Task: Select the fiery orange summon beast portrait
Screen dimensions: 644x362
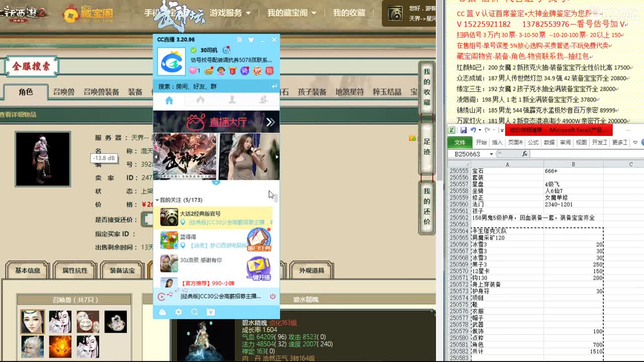Action: 60,347
